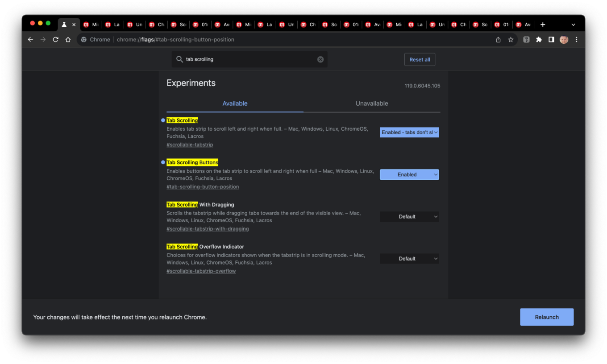
Task: Open a new tab with the plus button
Action: tap(543, 25)
